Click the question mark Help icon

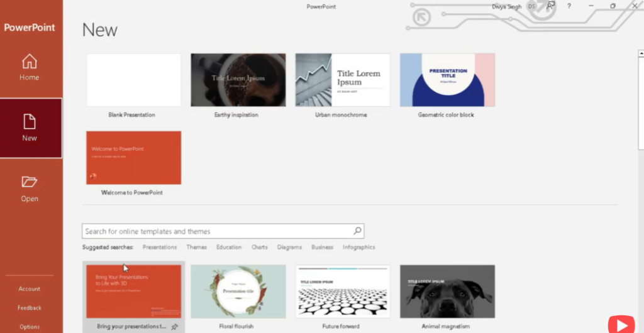(569, 6)
